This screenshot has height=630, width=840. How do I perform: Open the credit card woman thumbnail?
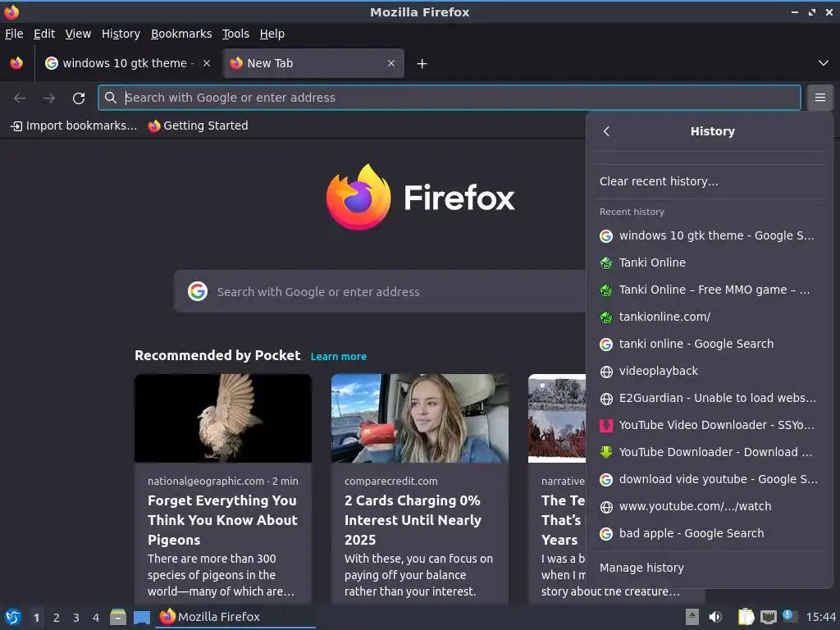(x=419, y=418)
